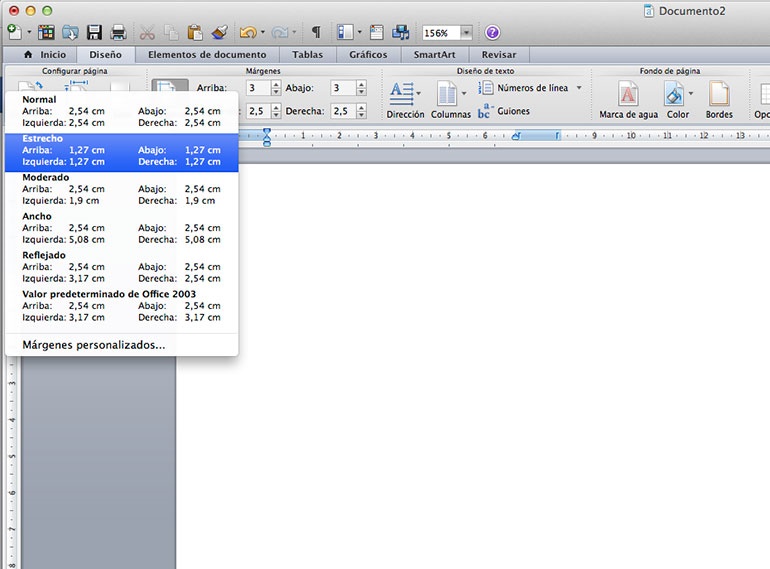This screenshot has width=770, height=569.
Task: Choose Valor predeterminado de Office 2003
Action: (x=121, y=305)
